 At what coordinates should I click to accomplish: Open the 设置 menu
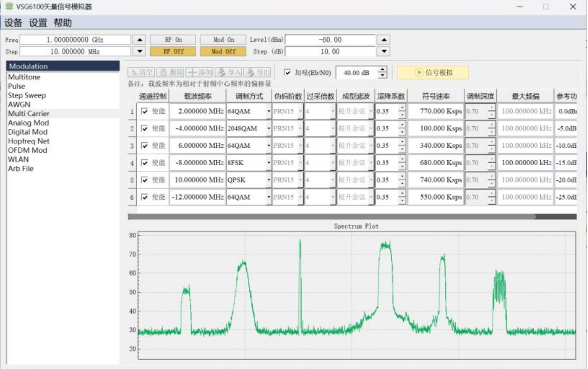[38, 22]
